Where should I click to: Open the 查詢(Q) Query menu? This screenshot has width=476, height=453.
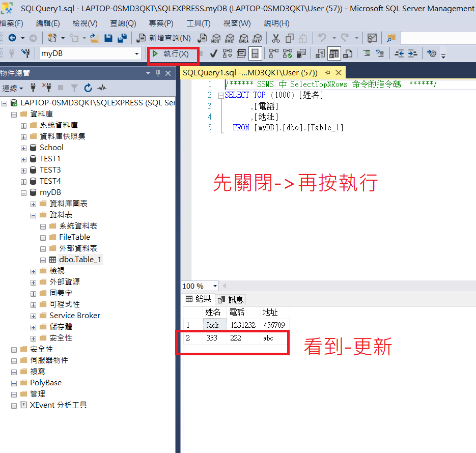tap(123, 23)
